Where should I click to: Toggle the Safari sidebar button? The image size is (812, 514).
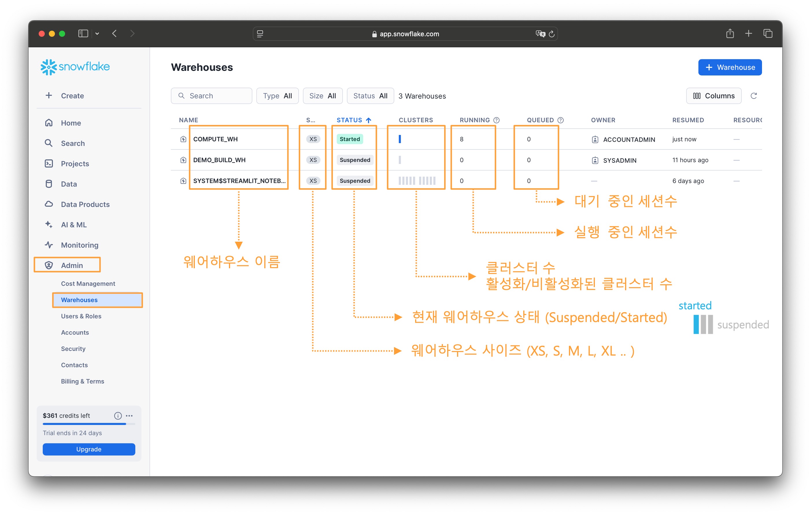click(83, 34)
